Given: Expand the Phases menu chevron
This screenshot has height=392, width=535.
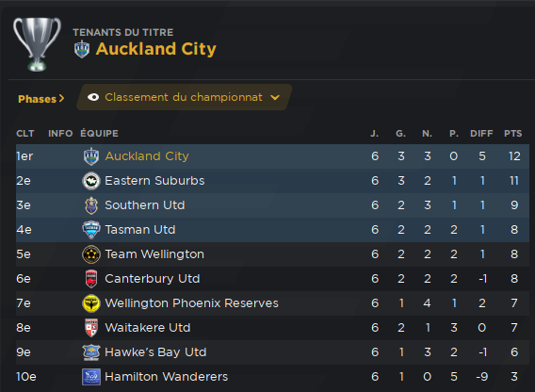Looking at the screenshot, I should (x=61, y=98).
